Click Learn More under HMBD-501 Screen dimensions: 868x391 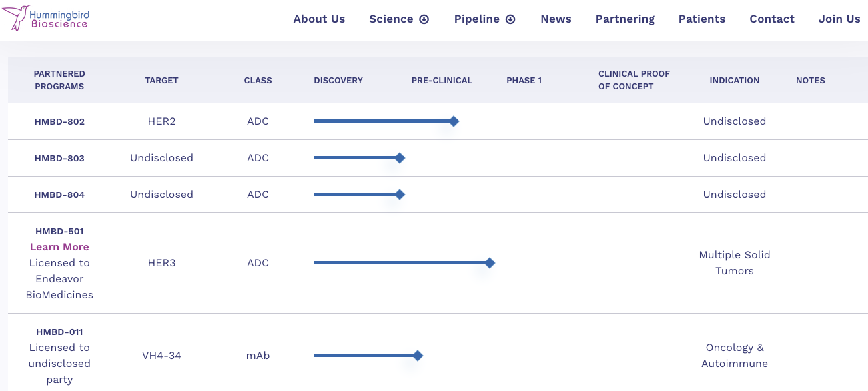(59, 247)
